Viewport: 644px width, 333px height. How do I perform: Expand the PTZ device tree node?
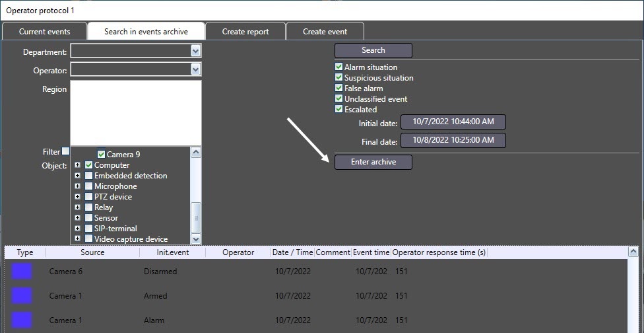coord(78,197)
